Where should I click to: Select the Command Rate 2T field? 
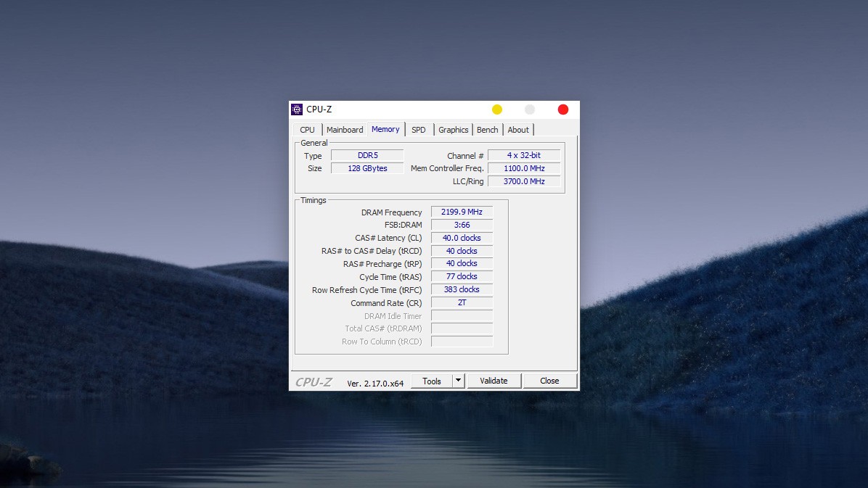click(462, 302)
